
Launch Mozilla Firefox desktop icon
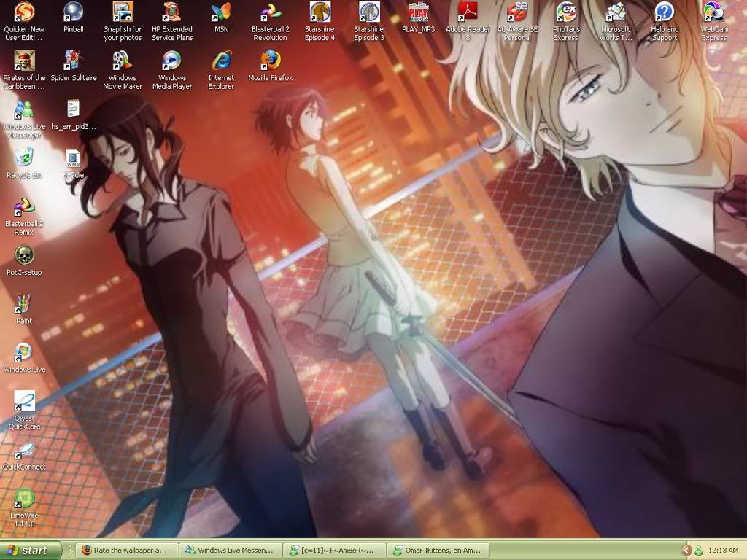(x=270, y=66)
